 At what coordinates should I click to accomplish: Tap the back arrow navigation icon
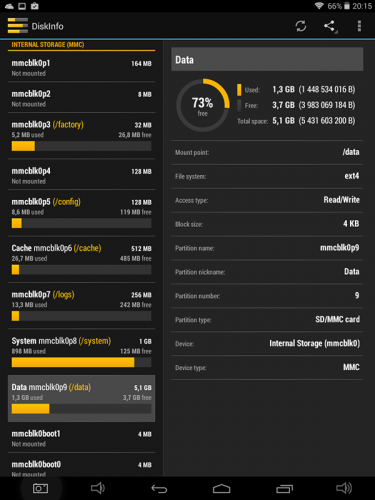tap(159, 489)
